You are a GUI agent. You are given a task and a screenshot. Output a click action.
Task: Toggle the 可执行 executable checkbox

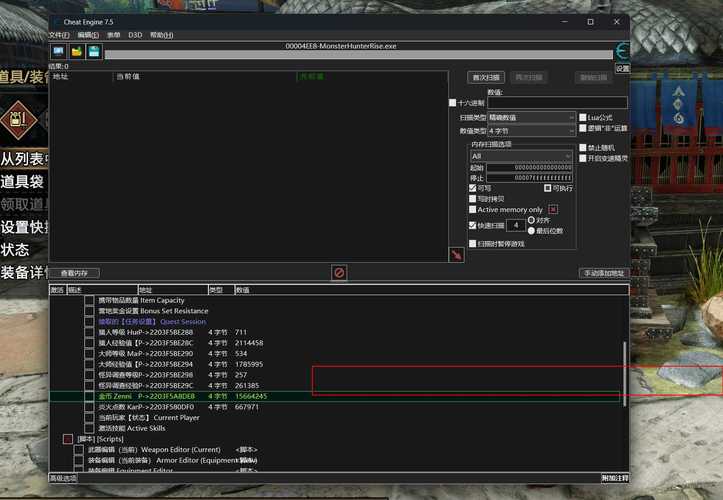point(547,188)
